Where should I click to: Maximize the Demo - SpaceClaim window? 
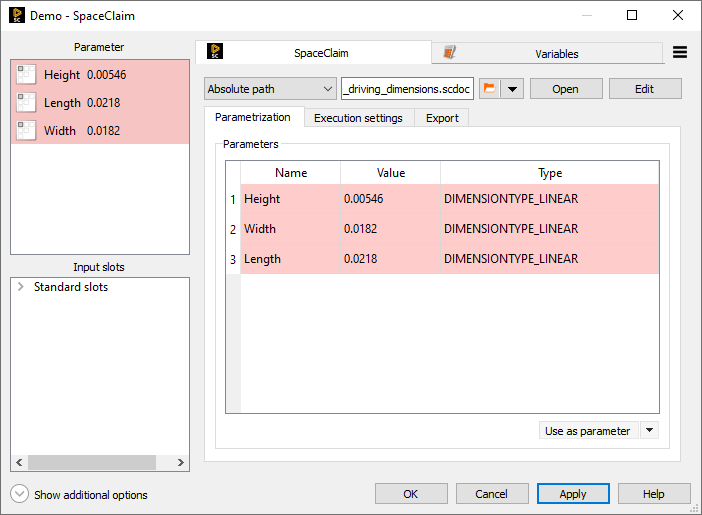[x=632, y=15]
